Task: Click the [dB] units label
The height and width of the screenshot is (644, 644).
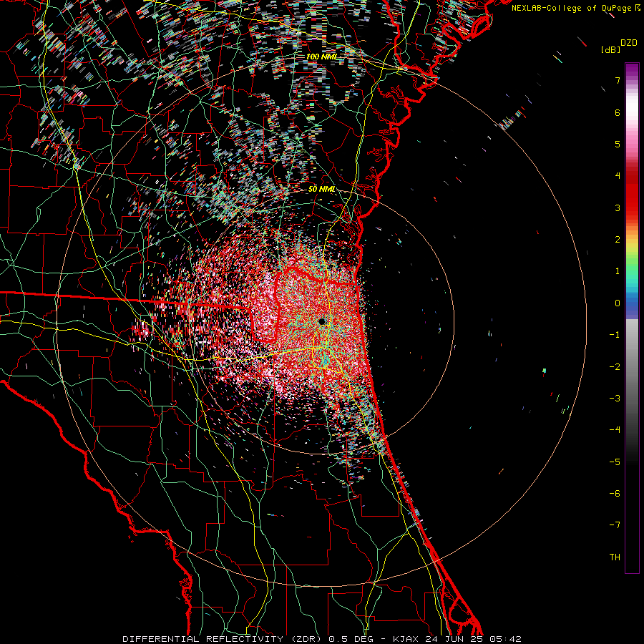Action: coord(610,49)
